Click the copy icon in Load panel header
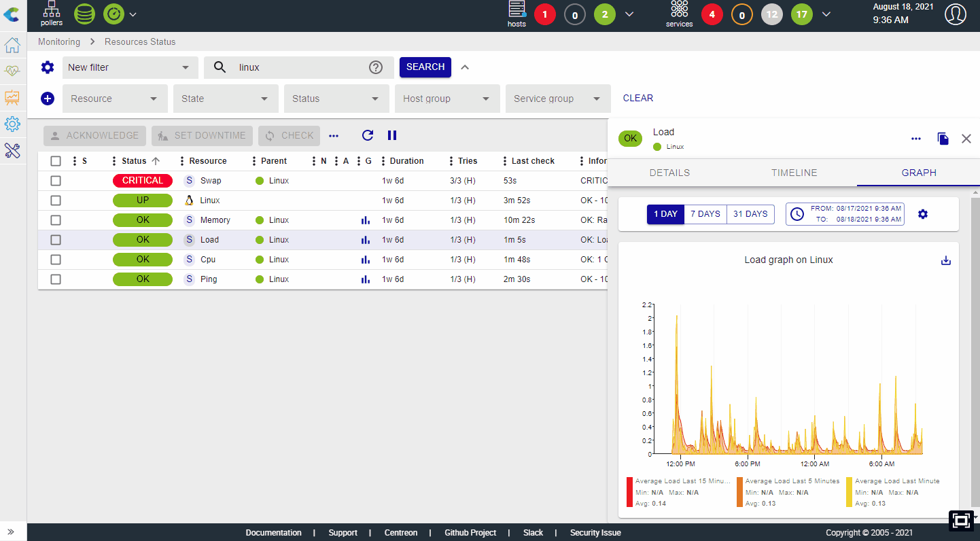The image size is (980, 541). [943, 139]
